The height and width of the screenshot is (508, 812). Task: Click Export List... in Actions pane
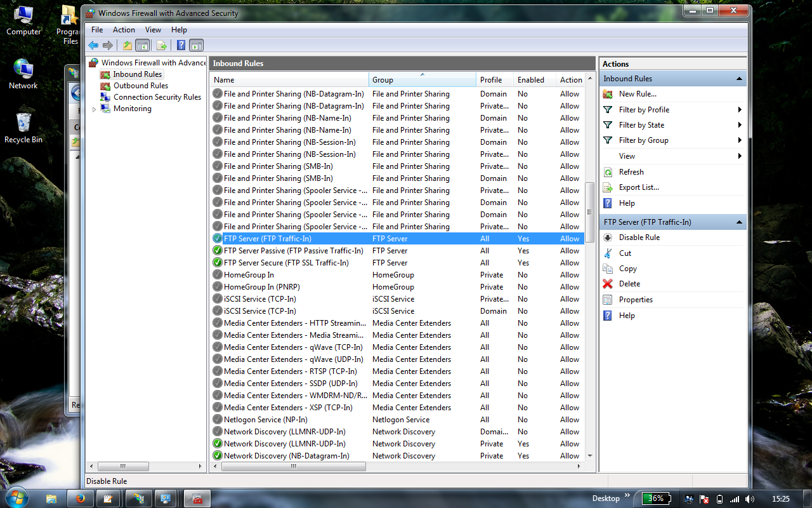pyautogui.click(x=639, y=187)
